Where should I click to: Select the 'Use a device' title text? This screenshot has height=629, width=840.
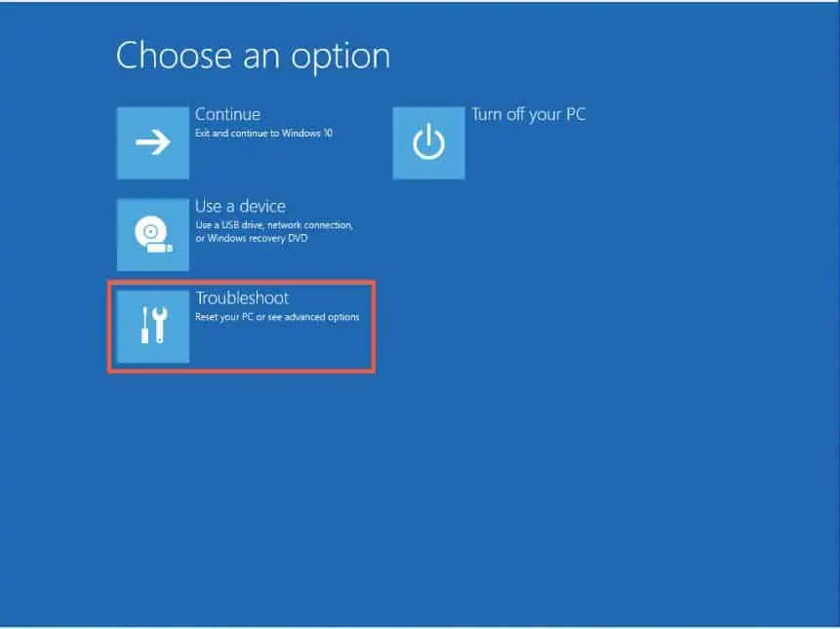coord(240,206)
